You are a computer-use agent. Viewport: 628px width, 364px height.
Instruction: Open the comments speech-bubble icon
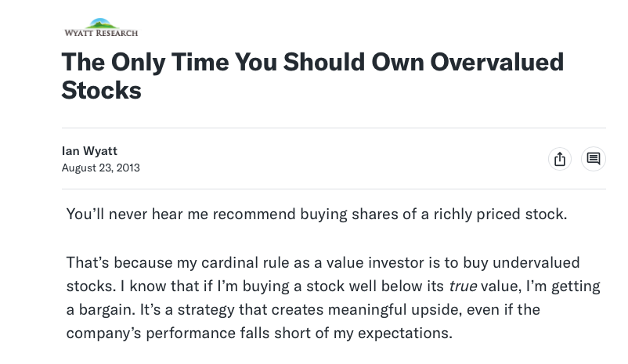tap(594, 159)
